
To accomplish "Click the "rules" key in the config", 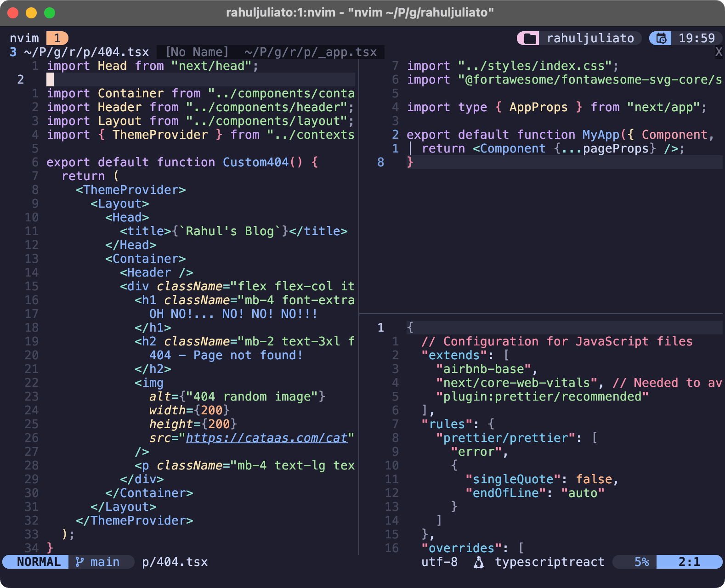I will (x=447, y=424).
